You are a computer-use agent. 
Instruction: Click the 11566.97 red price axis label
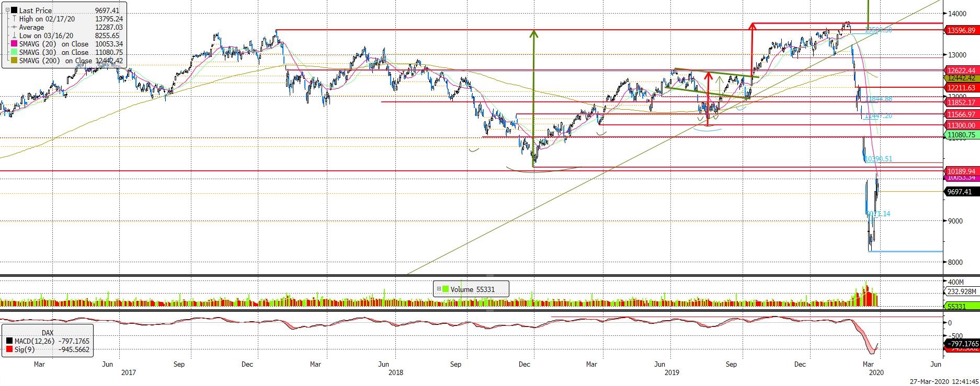pos(962,114)
